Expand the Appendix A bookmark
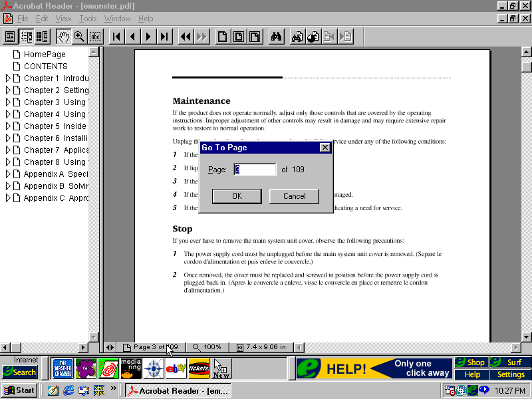The width and height of the screenshot is (532, 399). 8,174
